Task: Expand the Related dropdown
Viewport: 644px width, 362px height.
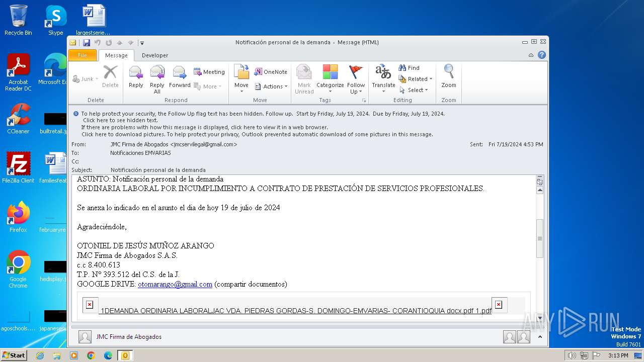Action: [x=416, y=79]
